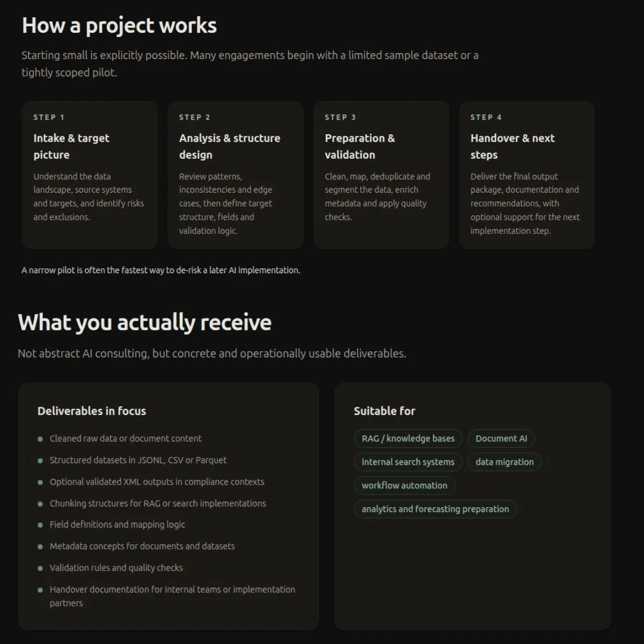Open the Step 2 Analysis & structure design card

(x=235, y=174)
